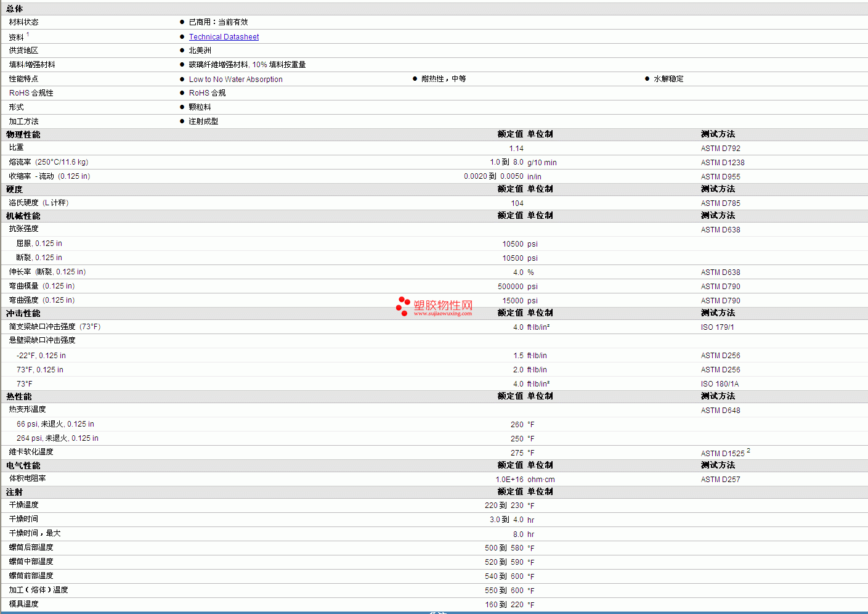Select the "Low to No Water Absorption" feature
Image resolution: width=868 pixels, height=614 pixels.
(235, 79)
